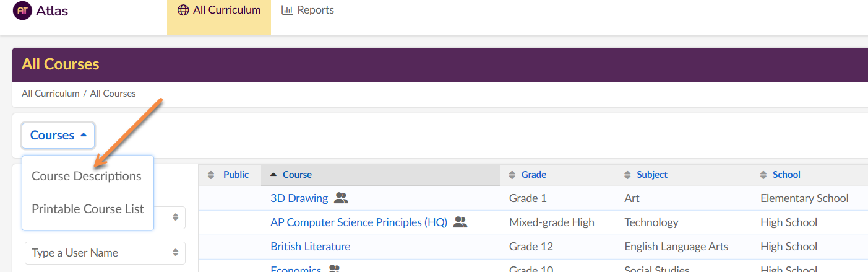
Task: Click the group icon beside AP Computer Science
Action: click(460, 222)
